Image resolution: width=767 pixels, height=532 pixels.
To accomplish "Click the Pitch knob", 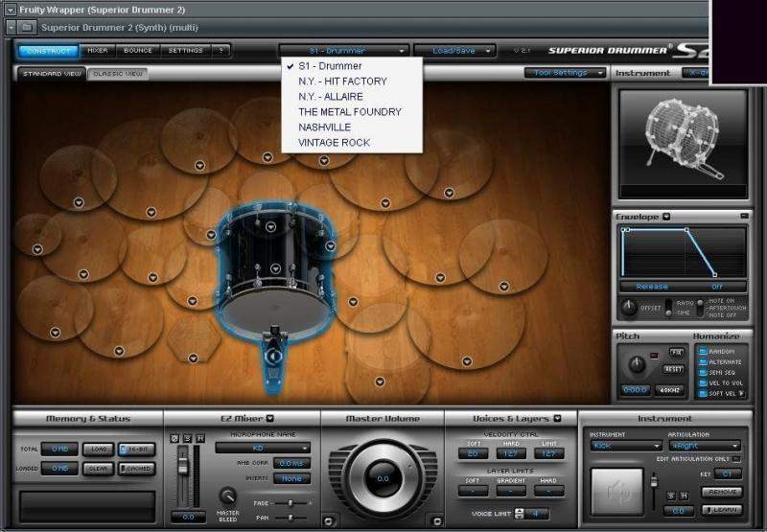I will point(636,364).
